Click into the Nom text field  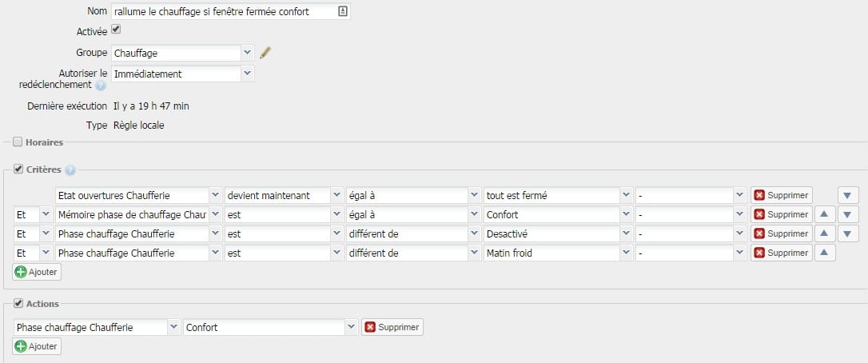pyautogui.click(x=225, y=11)
